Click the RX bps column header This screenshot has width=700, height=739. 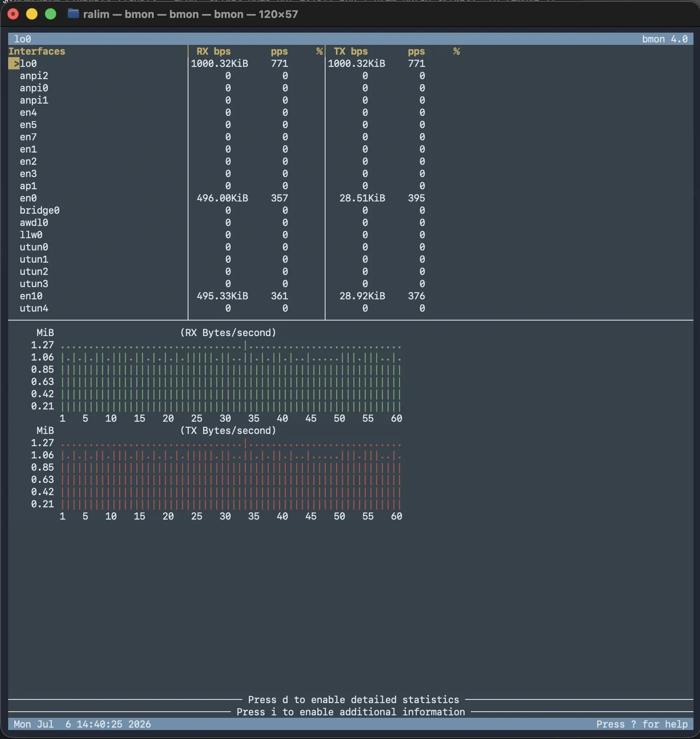(x=214, y=51)
